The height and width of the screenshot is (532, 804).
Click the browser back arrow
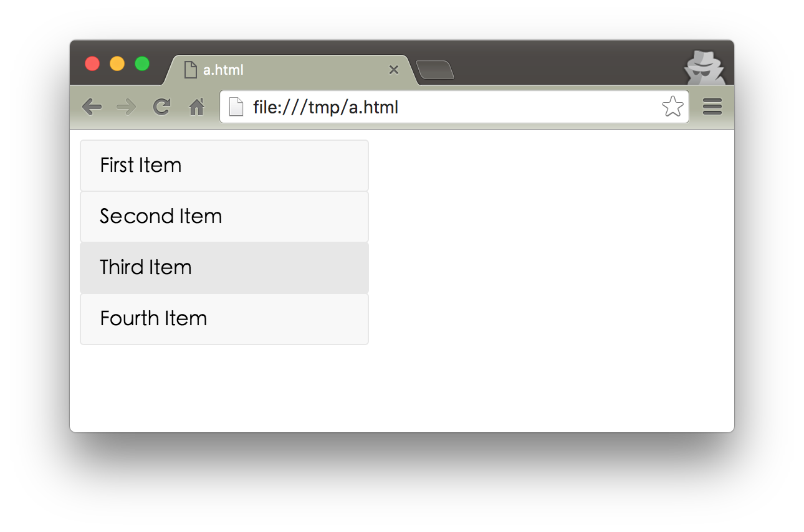point(92,107)
